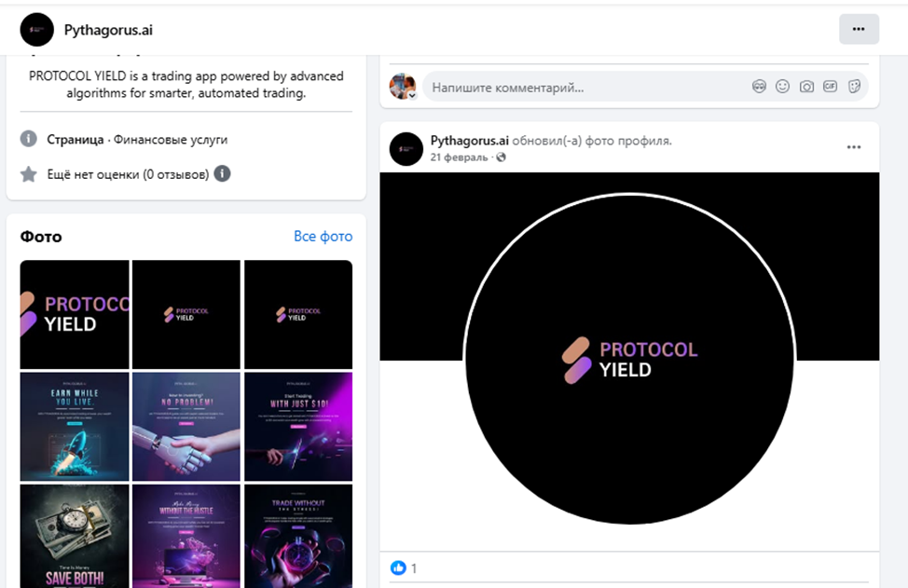Click the info icon next to reviews count

(223, 173)
